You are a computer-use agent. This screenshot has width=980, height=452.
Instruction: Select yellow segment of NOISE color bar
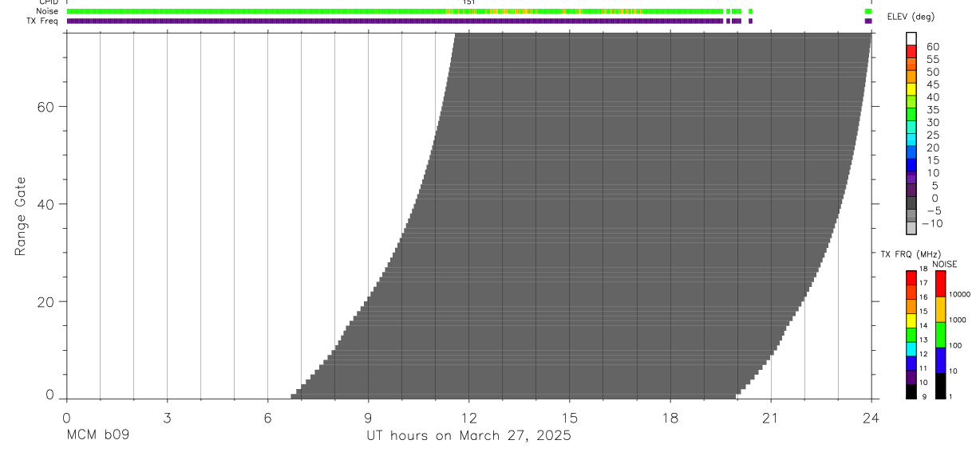pos(940,309)
